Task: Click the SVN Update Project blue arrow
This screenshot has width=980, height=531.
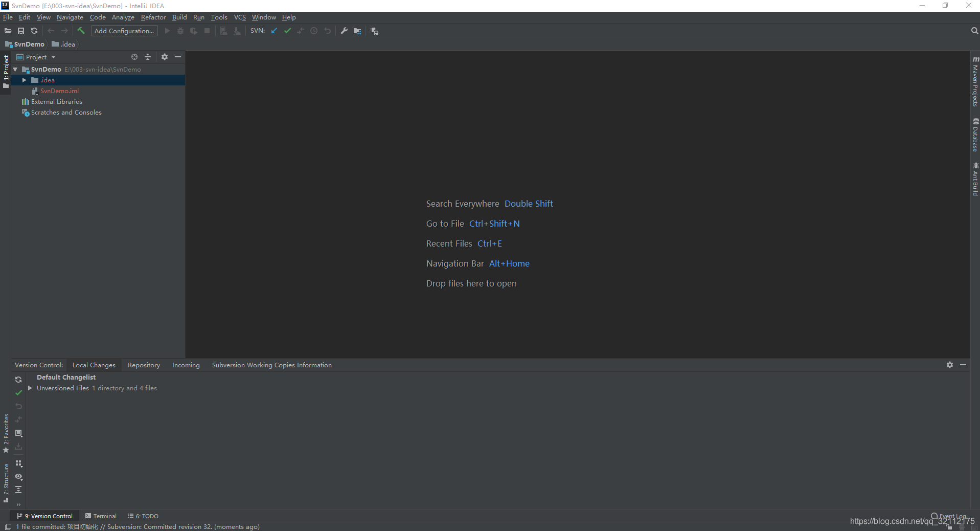Action: coord(274,31)
